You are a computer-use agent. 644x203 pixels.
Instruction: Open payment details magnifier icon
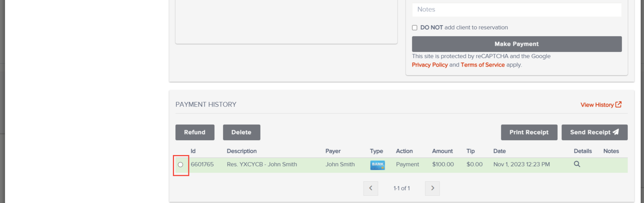pos(577,164)
